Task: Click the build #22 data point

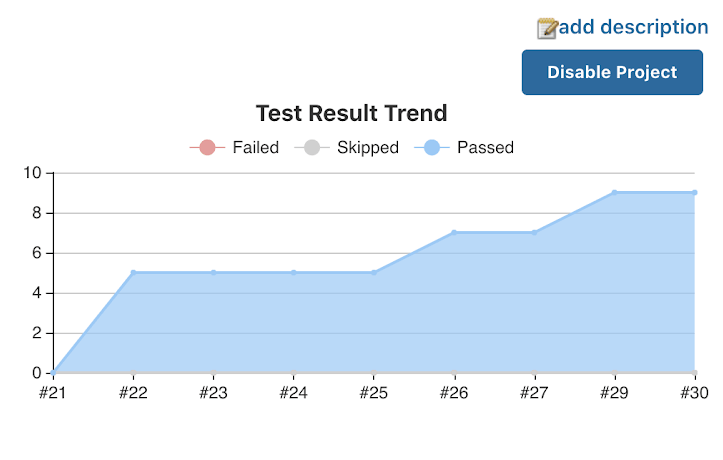Action: point(133,272)
